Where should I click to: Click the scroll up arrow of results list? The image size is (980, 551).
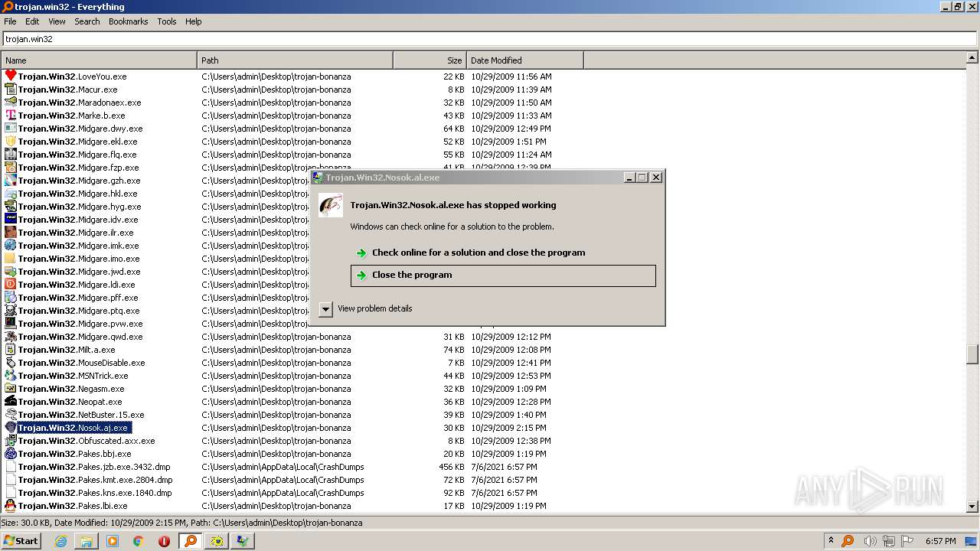972,57
